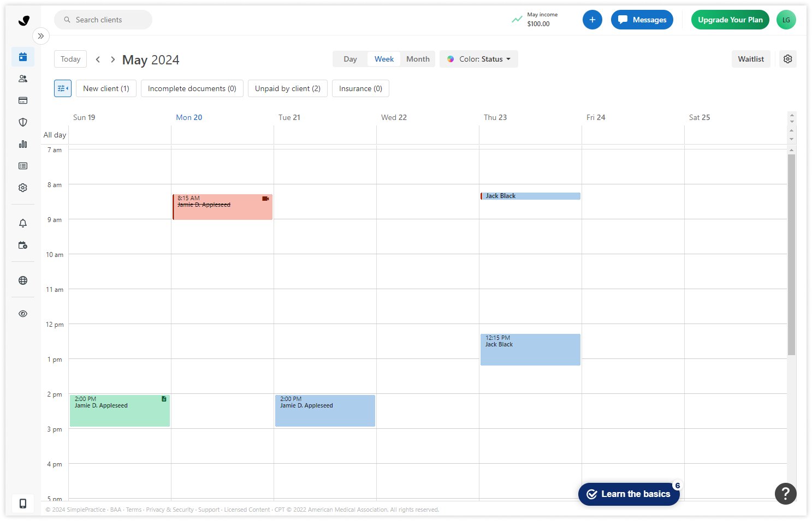Open the Calendar icon in sidebar
The height and width of the screenshot is (521, 812).
(x=23, y=57)
